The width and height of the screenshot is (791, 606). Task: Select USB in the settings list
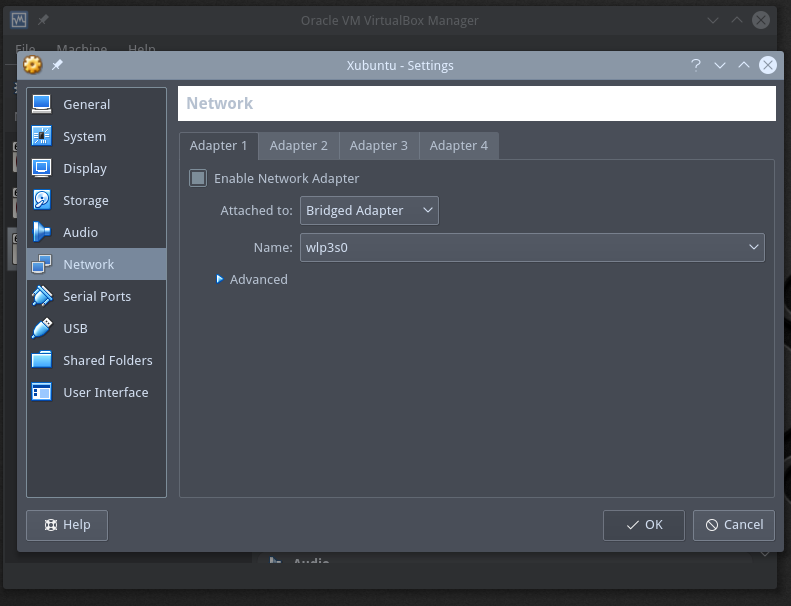pos(96,328)
